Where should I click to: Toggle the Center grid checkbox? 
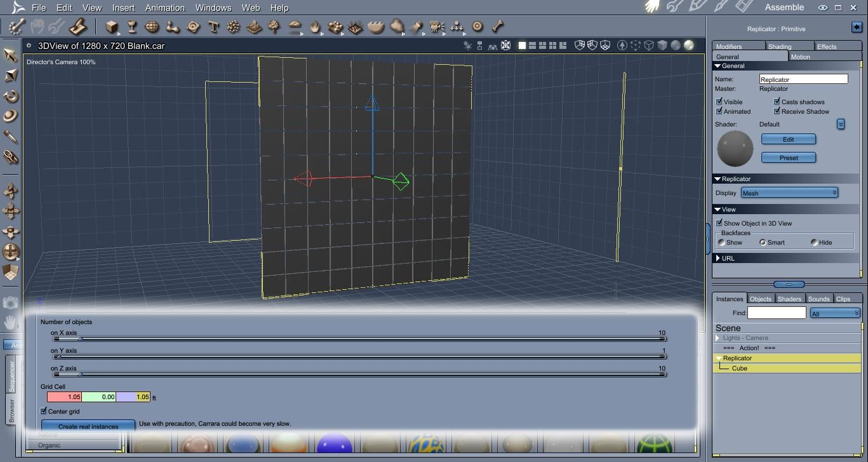[44, 411]
